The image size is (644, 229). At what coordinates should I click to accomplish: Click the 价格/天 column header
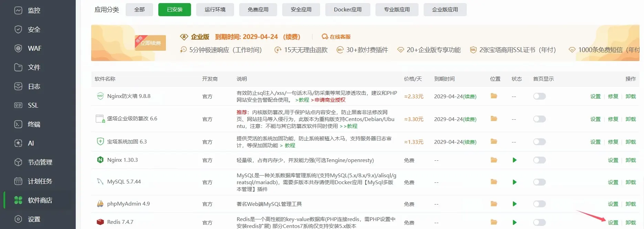413,79
